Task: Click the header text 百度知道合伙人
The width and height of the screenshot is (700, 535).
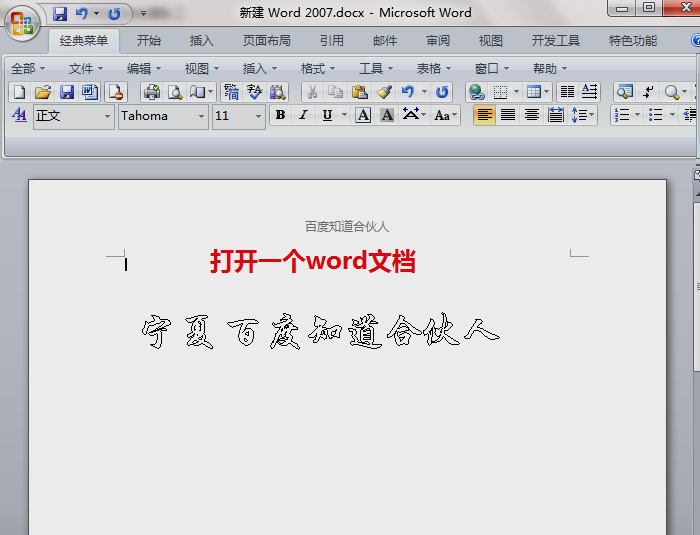Action: click(x=347, y=227)
